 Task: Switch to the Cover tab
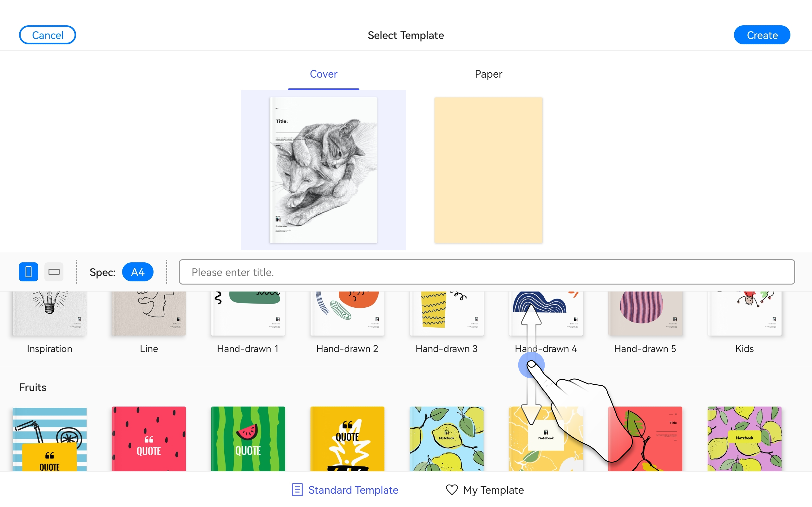click(324, 74)
